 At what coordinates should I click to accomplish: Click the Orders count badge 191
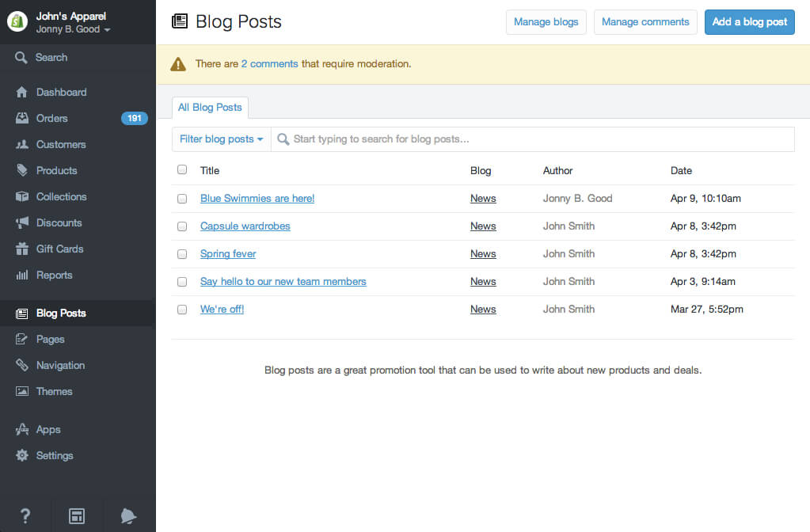tap(135, 118)
